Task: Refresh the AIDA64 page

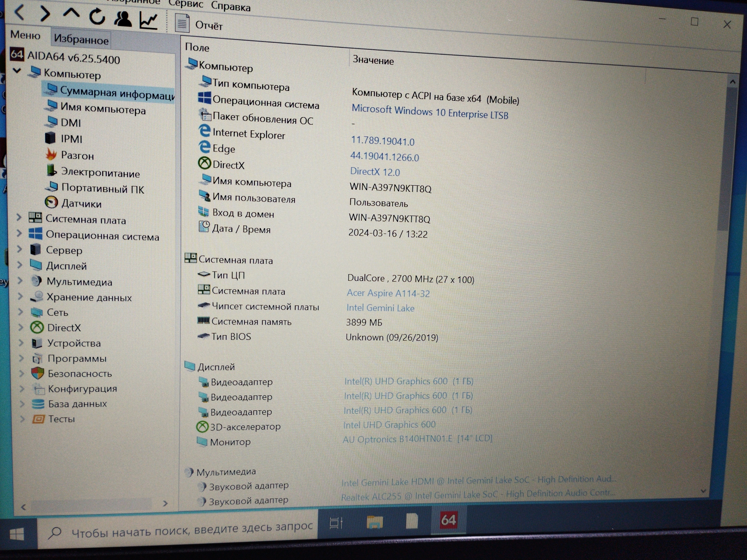Action: pyautogui.click(x=97, y=16)
